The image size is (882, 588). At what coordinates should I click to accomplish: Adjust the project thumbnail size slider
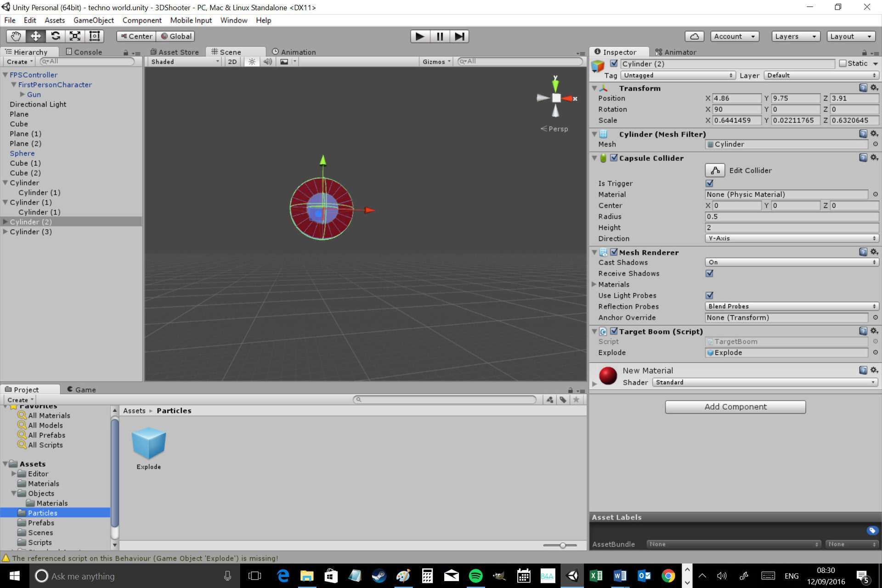pyautogui.click(x=562, y=545)
